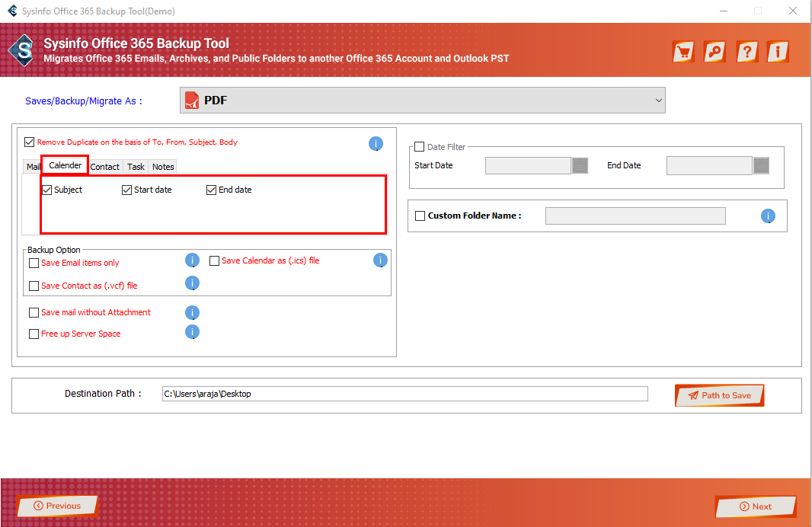Uncheck the Start date checkbox

point(127,190)
